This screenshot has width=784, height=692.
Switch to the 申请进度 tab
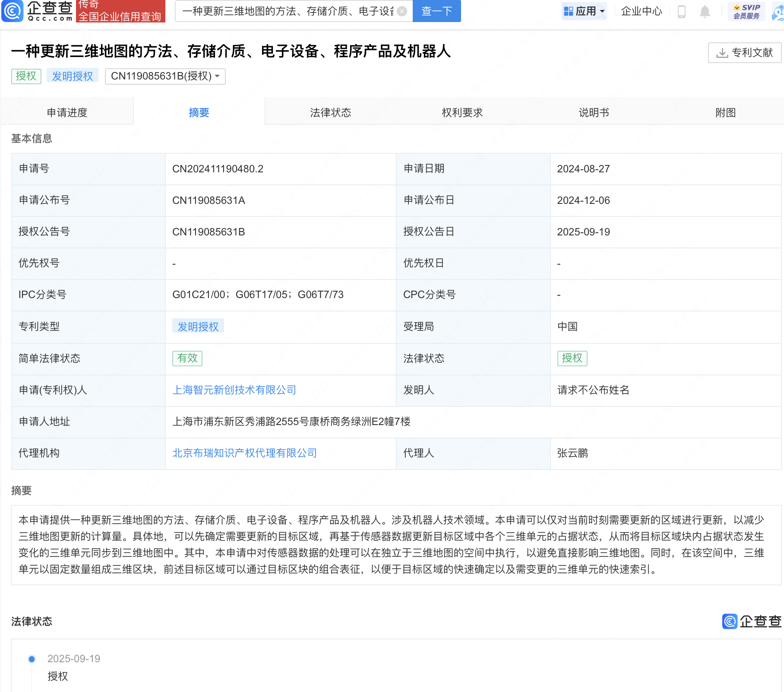pos(67,112)
